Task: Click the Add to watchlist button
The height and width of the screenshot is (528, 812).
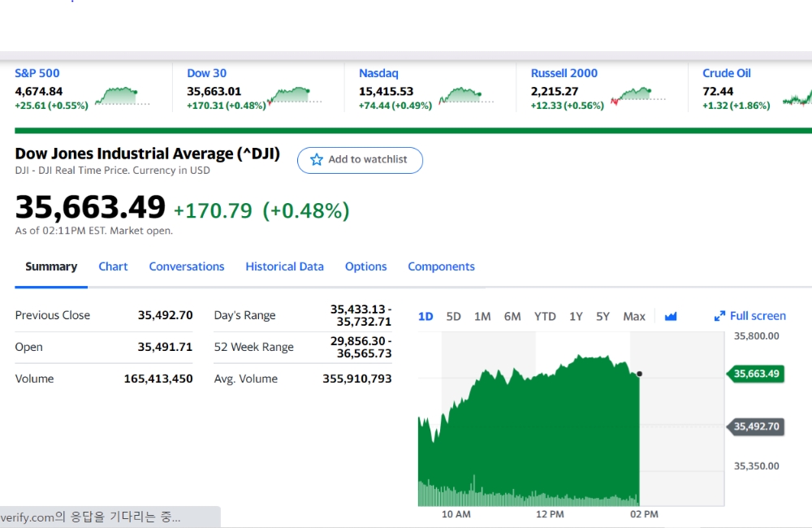Action: click(x=360, y=160)
